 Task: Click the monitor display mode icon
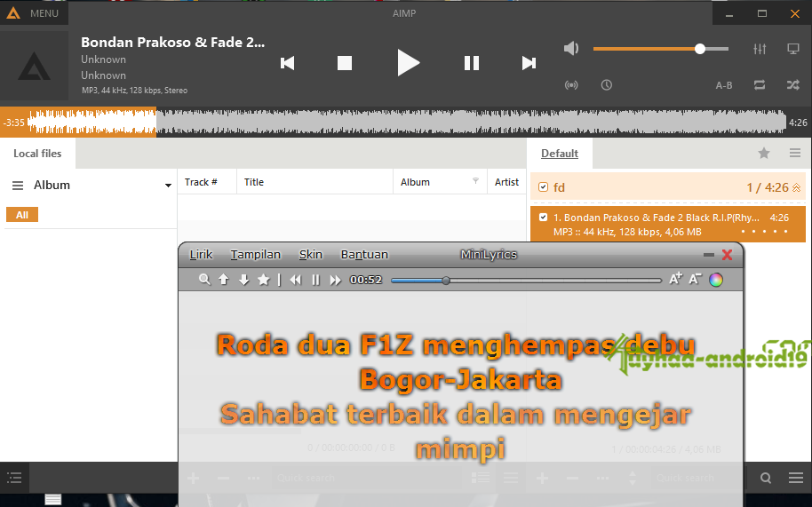pos(792,49)
